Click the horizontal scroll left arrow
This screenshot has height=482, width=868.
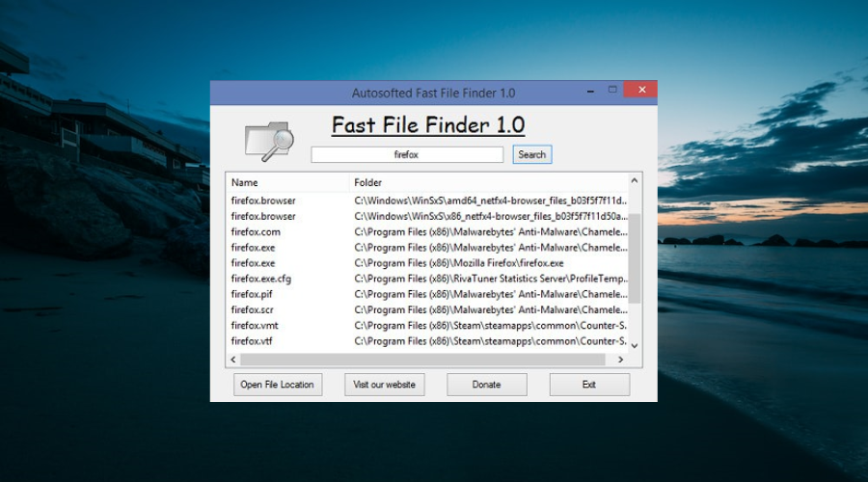coord(233,360)
